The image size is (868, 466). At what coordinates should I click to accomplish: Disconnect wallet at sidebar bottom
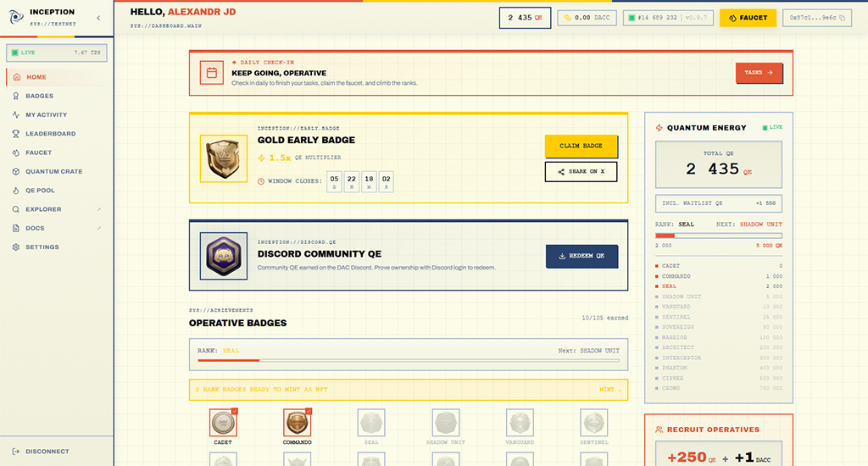click(47, 452)
